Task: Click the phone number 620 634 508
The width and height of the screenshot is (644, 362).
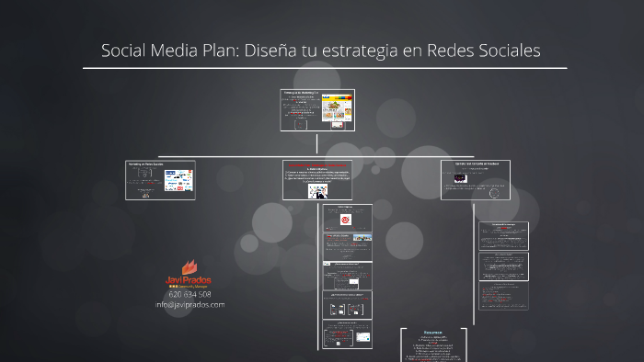Action: click(190, 294)
